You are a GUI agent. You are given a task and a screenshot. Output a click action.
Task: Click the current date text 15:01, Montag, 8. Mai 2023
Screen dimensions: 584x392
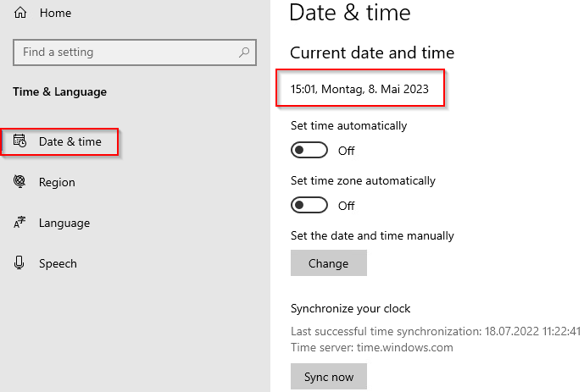[x=359, y=89]
